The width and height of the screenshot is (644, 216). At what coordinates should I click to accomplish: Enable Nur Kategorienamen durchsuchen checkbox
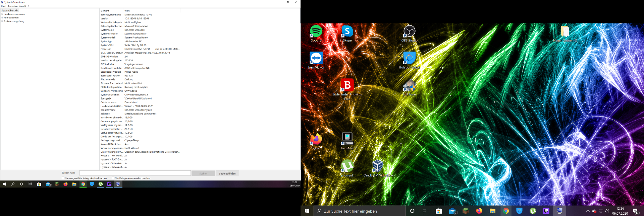[x=113, y=178]
